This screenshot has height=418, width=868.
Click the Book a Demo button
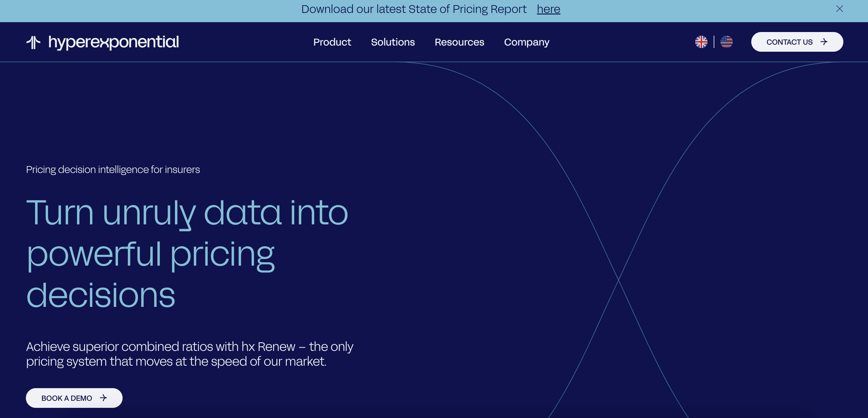point(74,398)
